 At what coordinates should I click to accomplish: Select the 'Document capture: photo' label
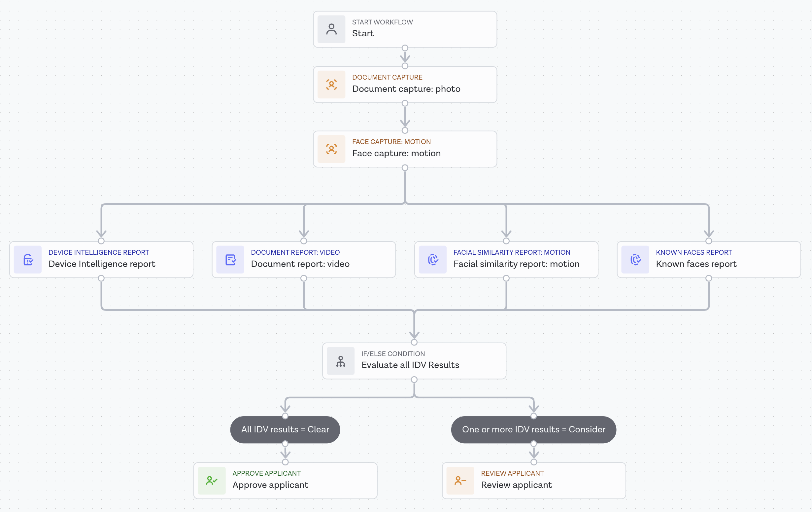point(406,89)
